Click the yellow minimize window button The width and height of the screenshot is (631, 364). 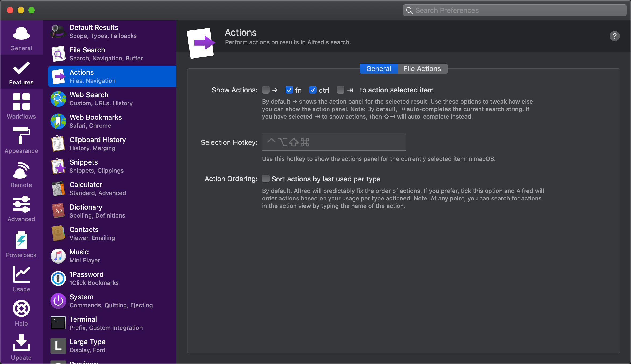[21, 10]
